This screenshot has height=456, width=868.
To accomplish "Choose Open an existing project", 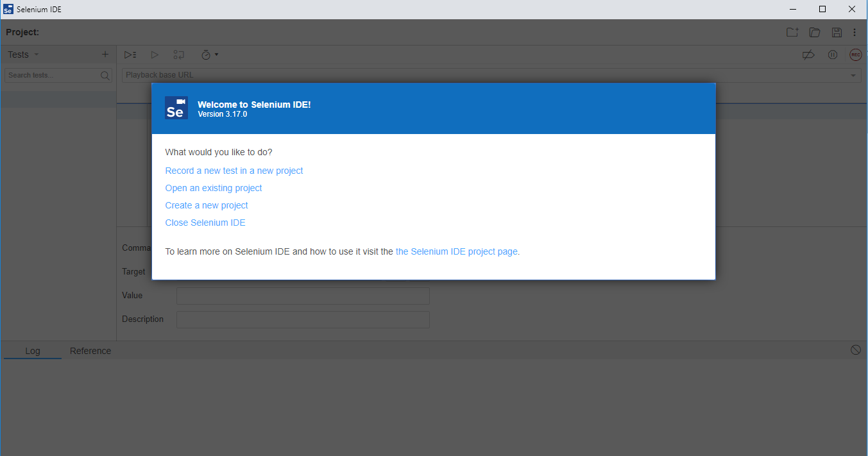I will click(x=214, y=188).
